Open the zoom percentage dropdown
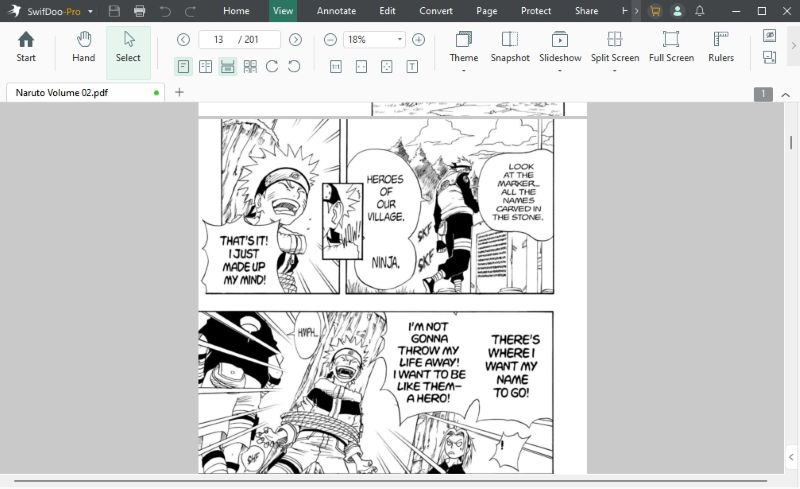 tap(400, 40)
